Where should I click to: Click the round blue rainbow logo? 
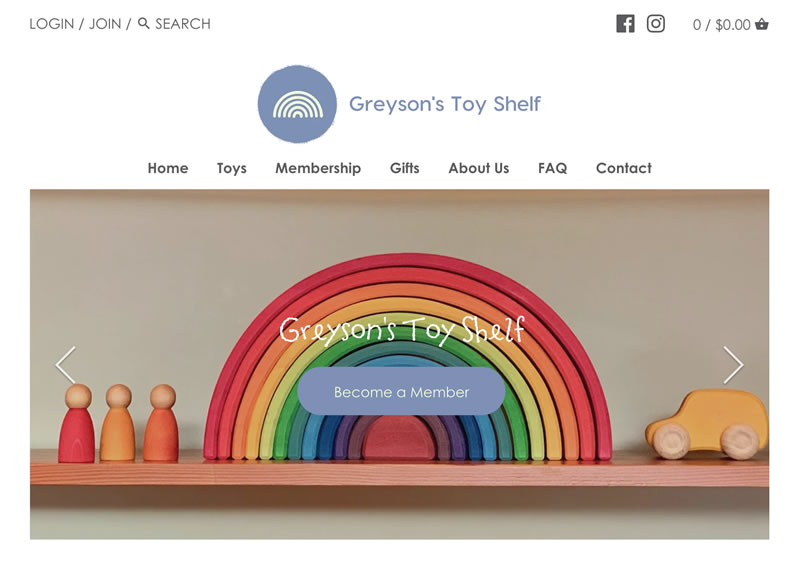(x=297, y=104)
